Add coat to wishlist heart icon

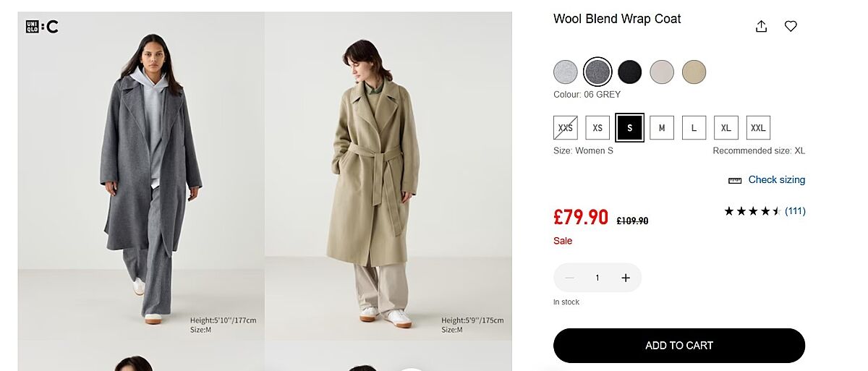pyautogui.click(x=791, y=27)
